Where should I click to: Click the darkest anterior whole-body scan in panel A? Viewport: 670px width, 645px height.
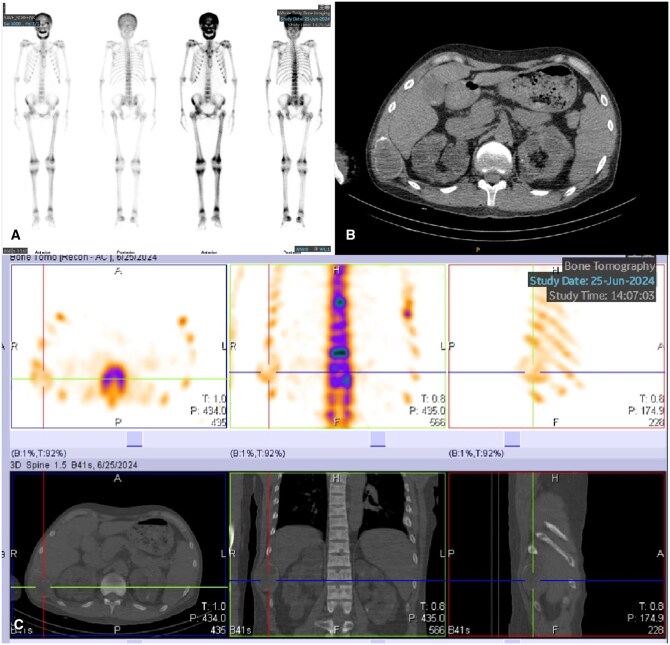click(208, 120)
